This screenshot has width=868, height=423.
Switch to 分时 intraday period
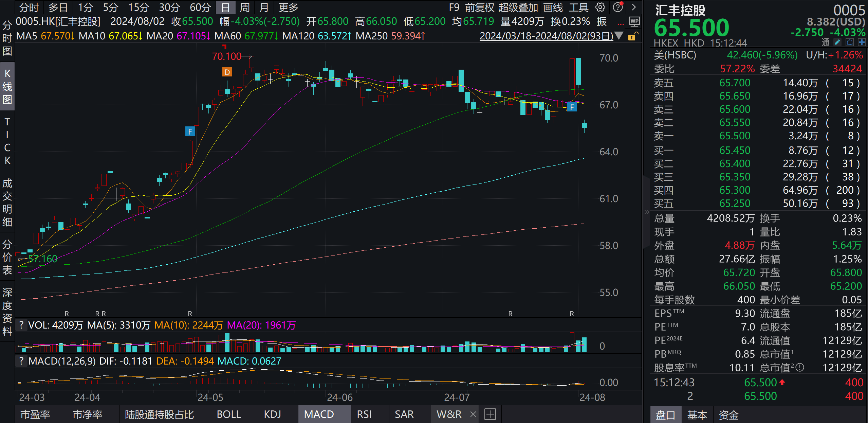(x=29, y=7)
